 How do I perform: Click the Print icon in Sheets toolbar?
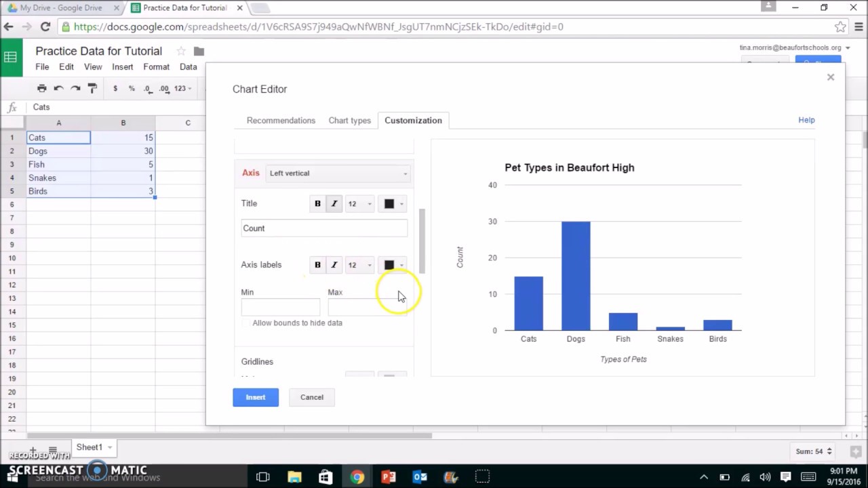42,88
